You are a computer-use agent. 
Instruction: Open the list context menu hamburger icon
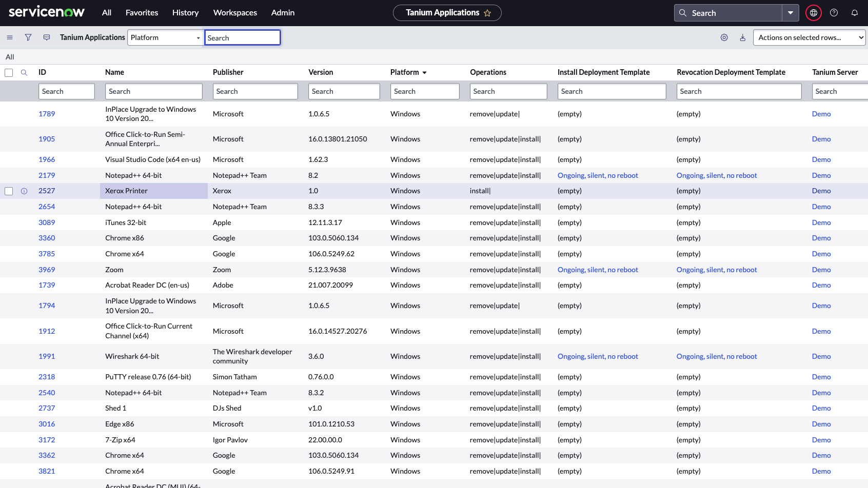coord(10,37)
